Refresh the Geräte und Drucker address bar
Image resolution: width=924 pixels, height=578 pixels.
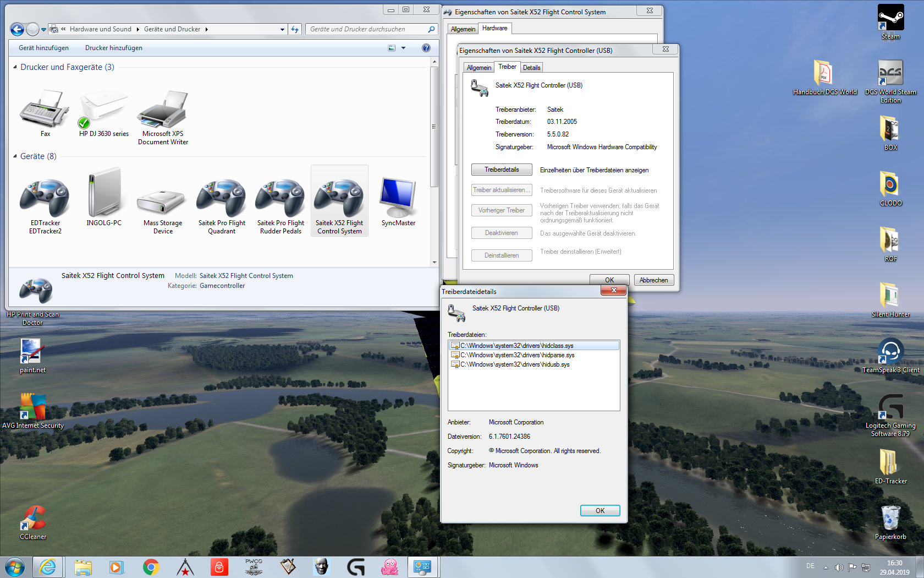click(x=295, y=29)
